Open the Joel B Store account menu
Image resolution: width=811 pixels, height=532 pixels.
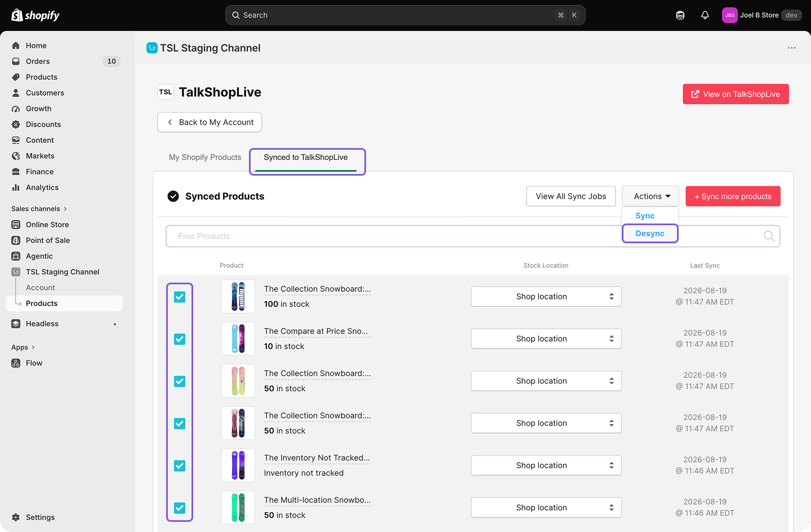coord(761,15)
